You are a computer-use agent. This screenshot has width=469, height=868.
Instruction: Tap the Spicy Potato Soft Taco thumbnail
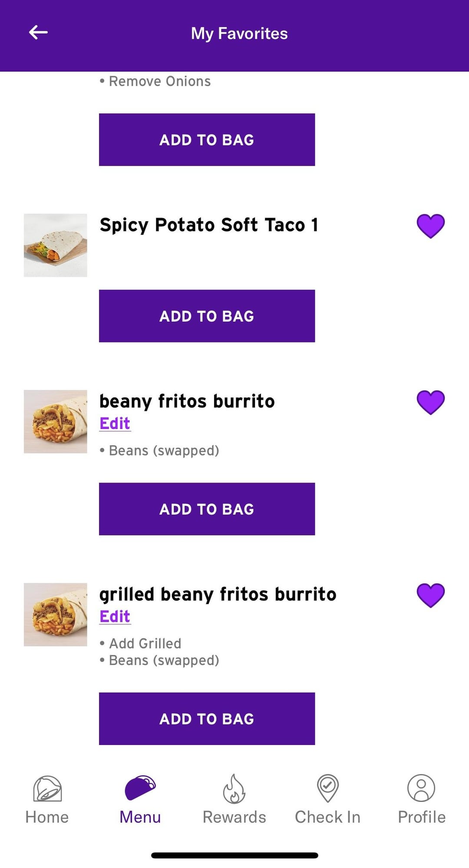(56, 245)
